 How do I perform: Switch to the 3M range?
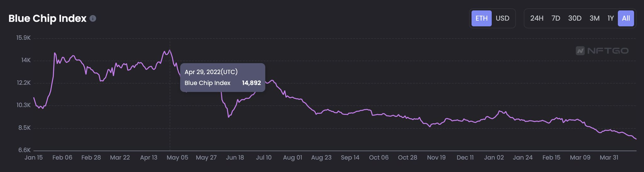(594, 18)
